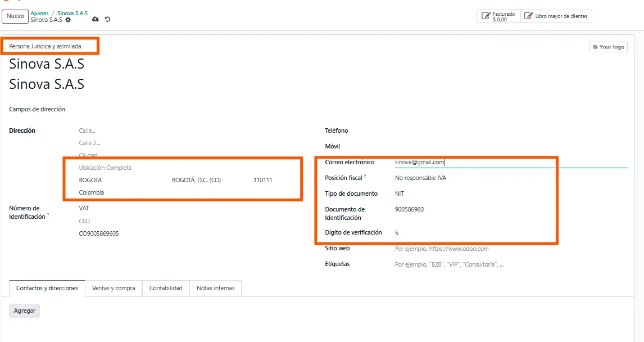Click the Sitio web label
This screenshot has height=342, width=644.
coord(337,248)
